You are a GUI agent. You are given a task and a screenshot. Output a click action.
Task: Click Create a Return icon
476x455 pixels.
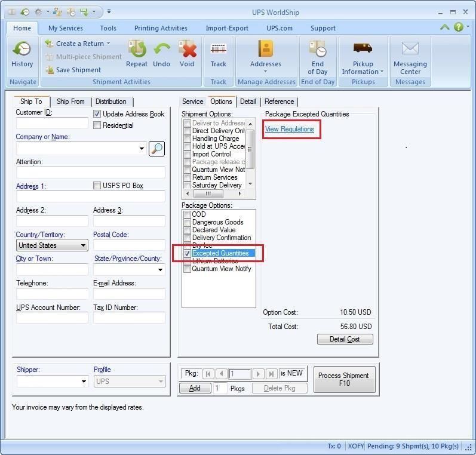pos(49,44)
